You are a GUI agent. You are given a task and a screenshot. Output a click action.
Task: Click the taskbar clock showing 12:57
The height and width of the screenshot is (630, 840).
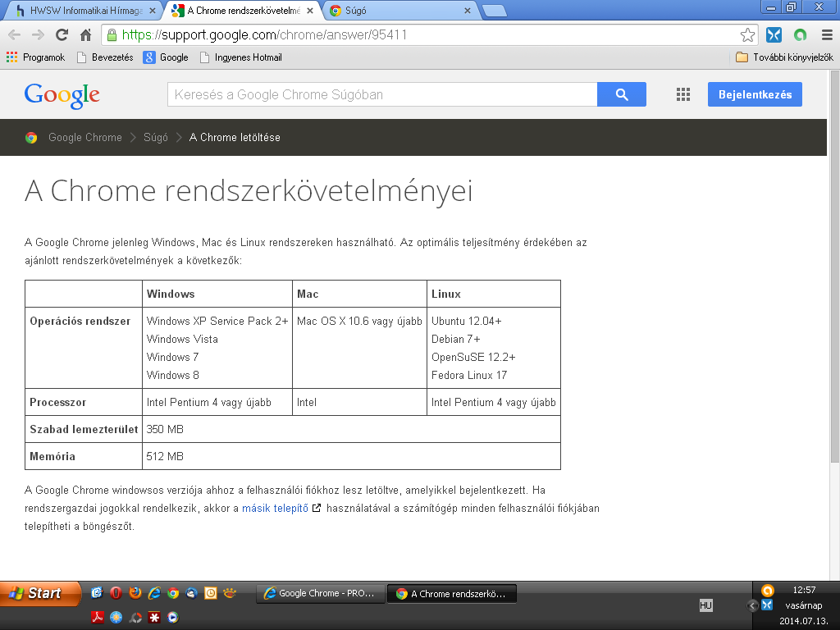coord(804,590)
